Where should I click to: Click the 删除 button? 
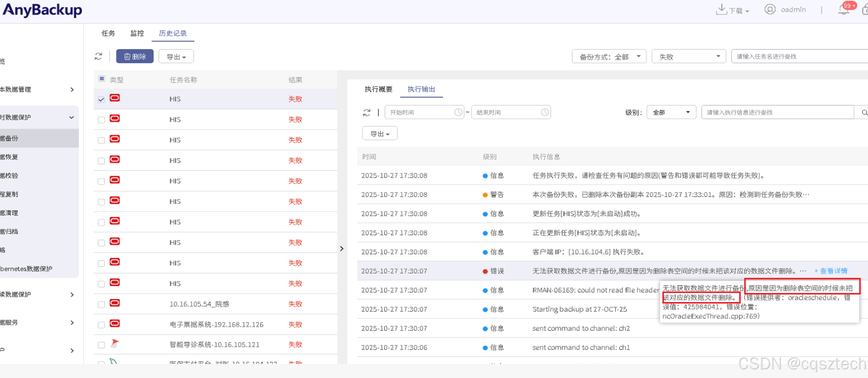[x=135, y=56]
